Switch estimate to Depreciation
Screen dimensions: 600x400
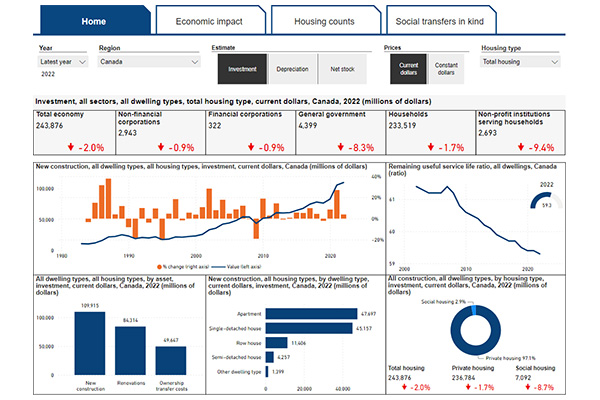coord(292,69)
